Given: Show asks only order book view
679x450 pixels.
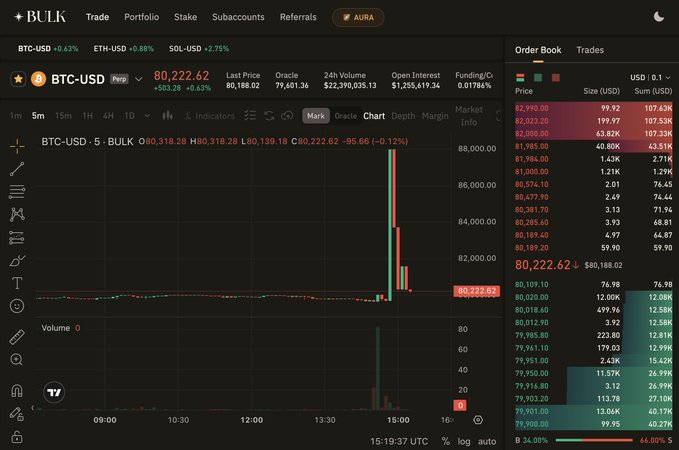Looking at the screenshot, I should [556, 78].
